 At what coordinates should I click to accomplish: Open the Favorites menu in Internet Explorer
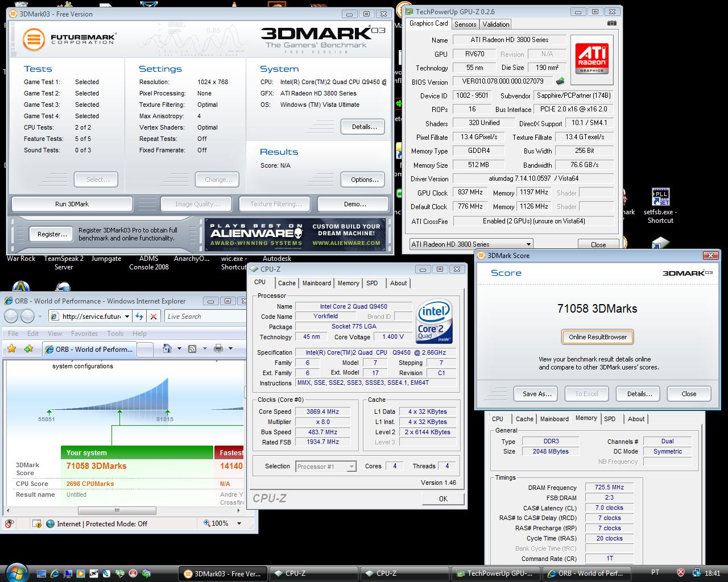pos(84,334)
